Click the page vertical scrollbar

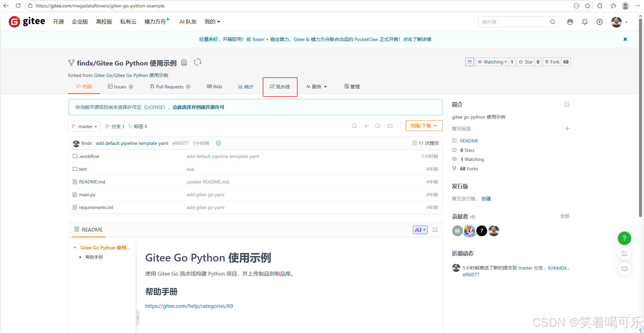[641, 118]
